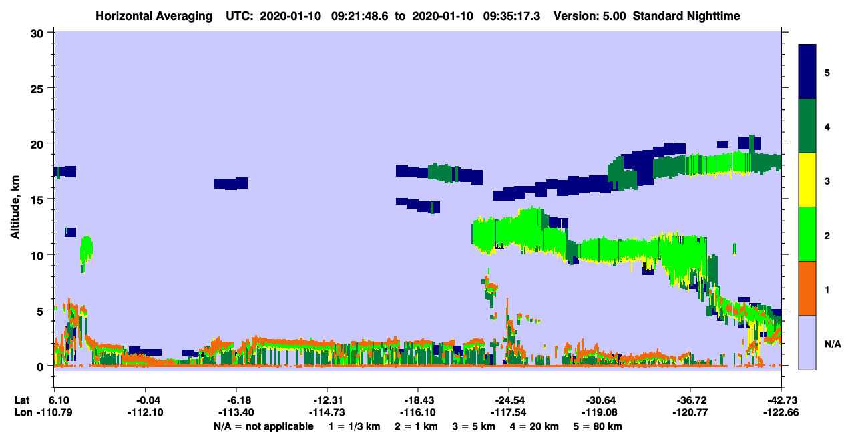Click the 'Version: 5.00' text
The height and width of the screenshot is (445, 868).
coord(590,16)
